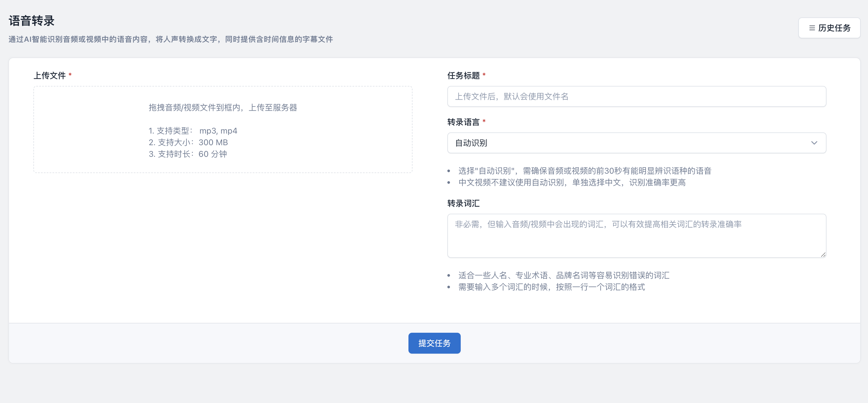
Task: Click the 转录语言 field label
Action: (x=463, y=122)
